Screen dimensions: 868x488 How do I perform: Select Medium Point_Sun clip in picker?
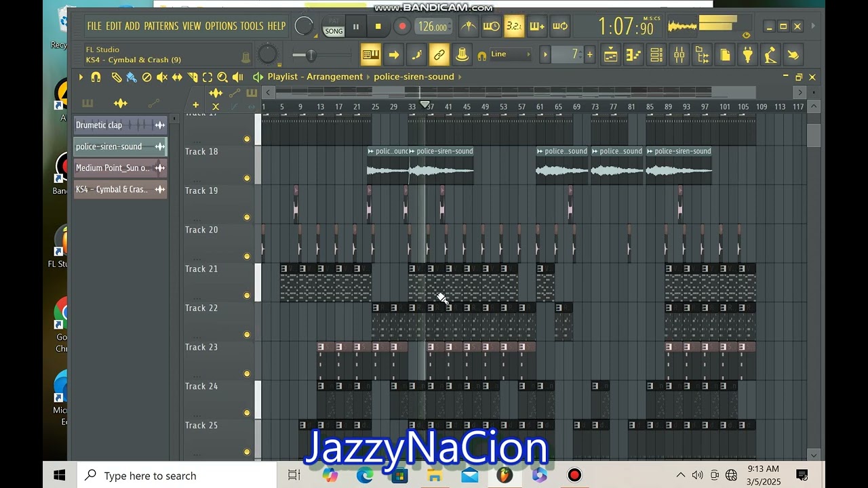coord(120,168)
